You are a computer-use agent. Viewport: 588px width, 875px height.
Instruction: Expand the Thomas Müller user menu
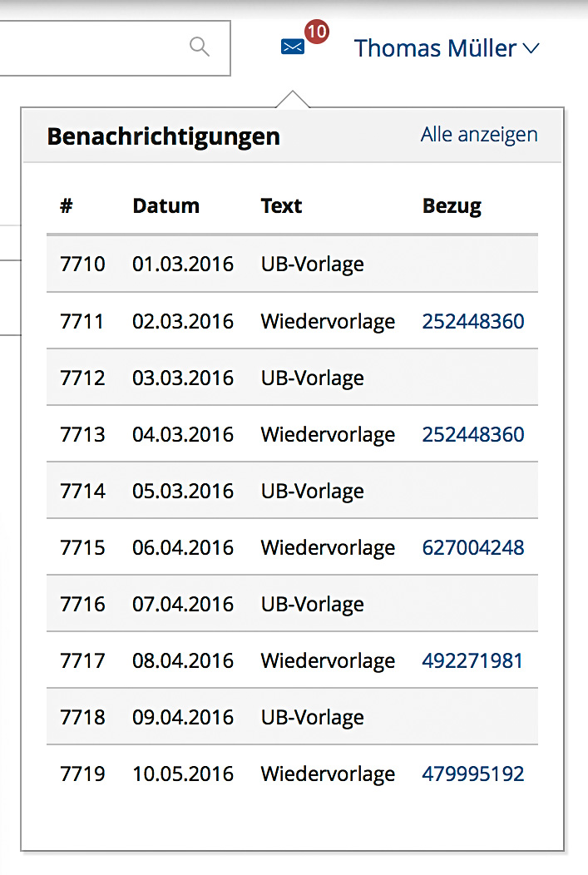(435, 48)
